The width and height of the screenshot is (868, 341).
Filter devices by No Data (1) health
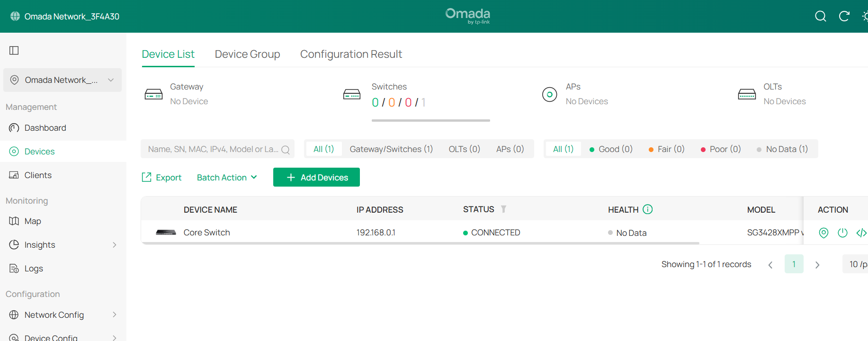coord(782,149)
